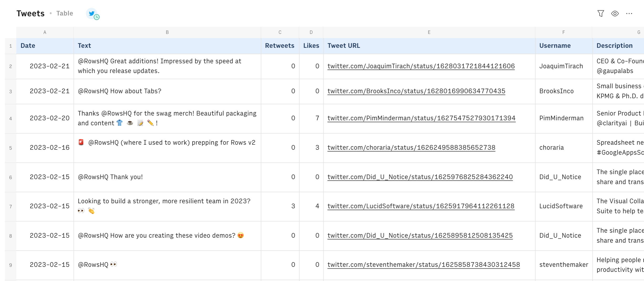Select the 'Great additions!' tweet text cell
644x281 pixels.
click(x=167, y=66)
